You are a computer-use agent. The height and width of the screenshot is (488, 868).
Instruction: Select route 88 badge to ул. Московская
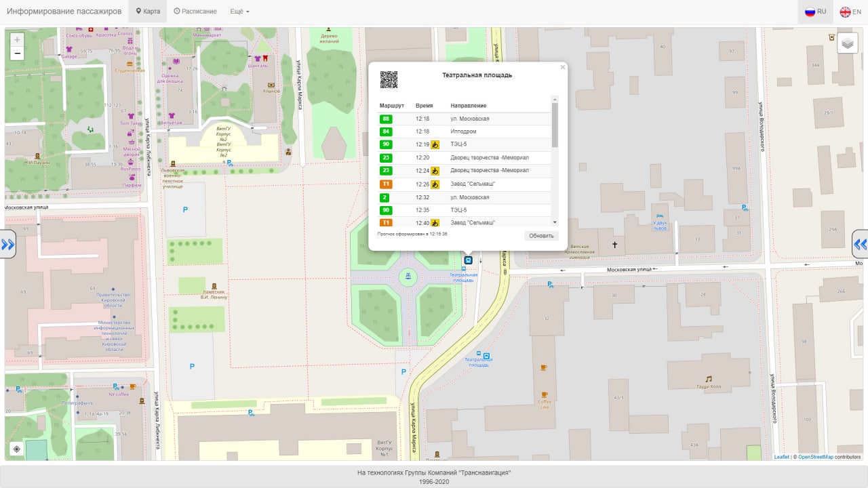click(386, 119)
